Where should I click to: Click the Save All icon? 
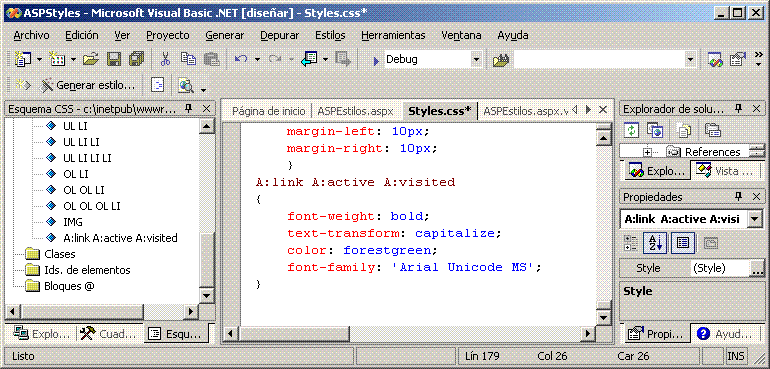click(137, 59)
